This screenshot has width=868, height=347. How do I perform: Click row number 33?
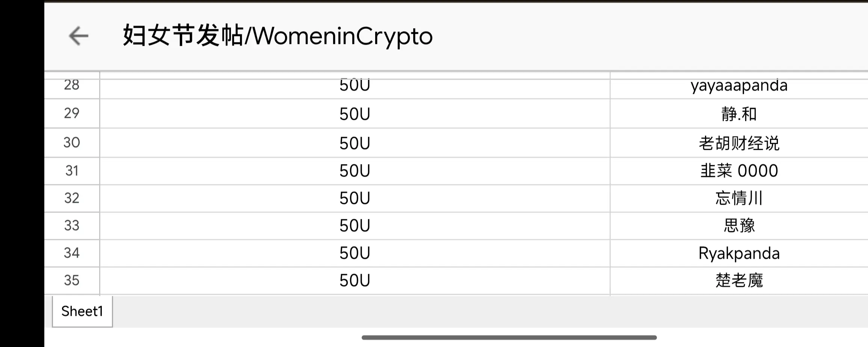(x=72, y=226)
